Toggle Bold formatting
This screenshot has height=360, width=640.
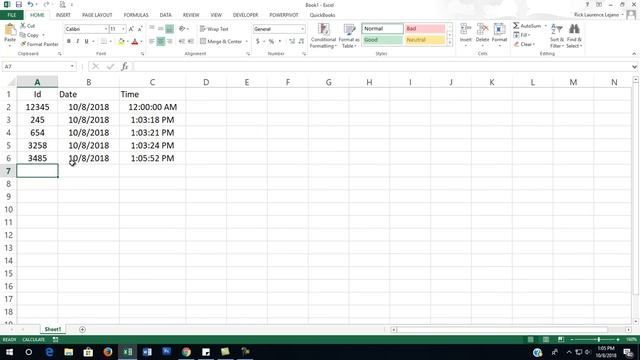[69, 41]
